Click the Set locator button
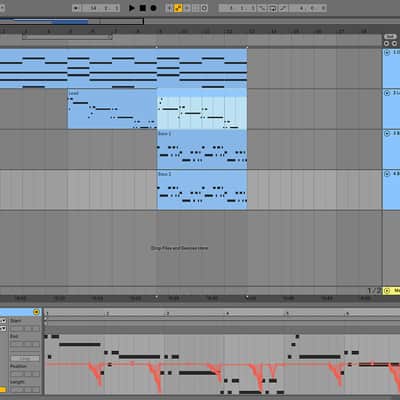Viewport: 400px width, 400px height. (x=390, y=36)
